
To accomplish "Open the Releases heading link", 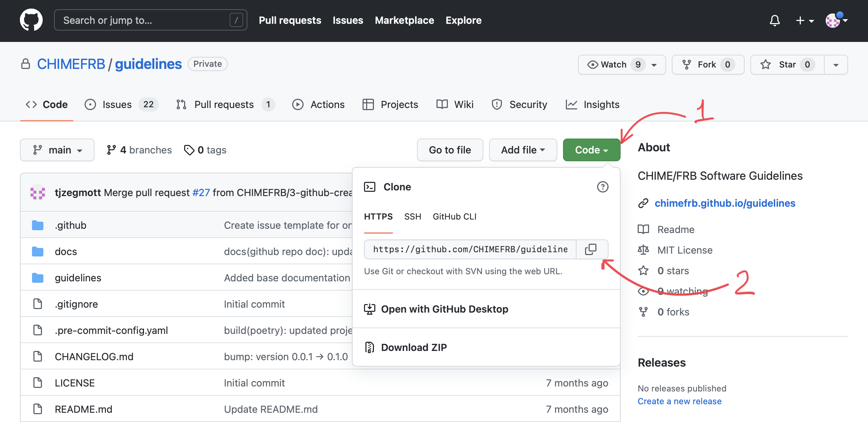I will click(661, 363).
